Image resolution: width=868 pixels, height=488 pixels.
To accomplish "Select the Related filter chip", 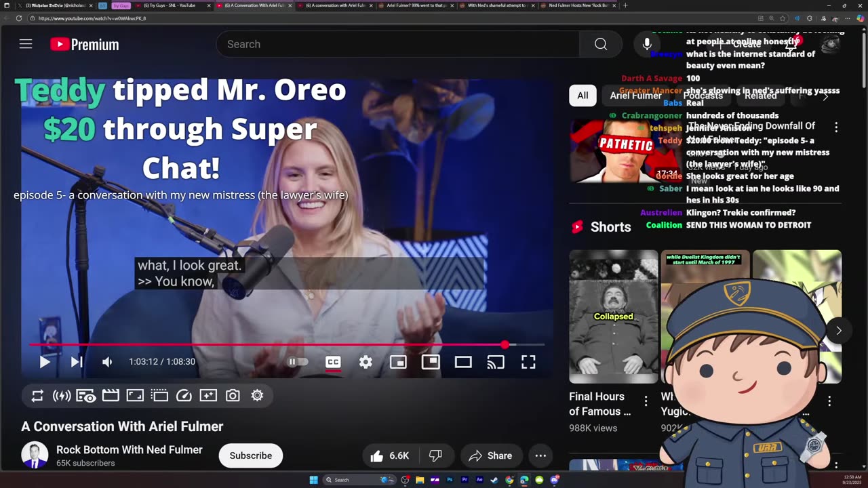I will [760, 96].
